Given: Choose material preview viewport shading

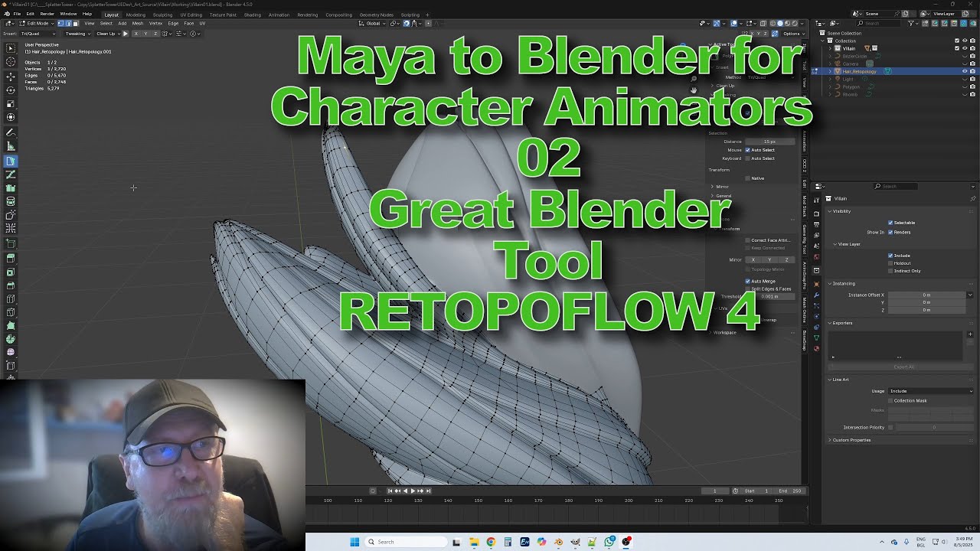Looking at the screenshot, I should click(787, 23).
